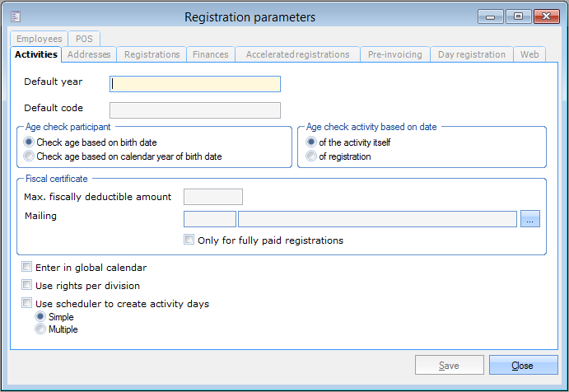Open the Finances tab

coord(211,54)
